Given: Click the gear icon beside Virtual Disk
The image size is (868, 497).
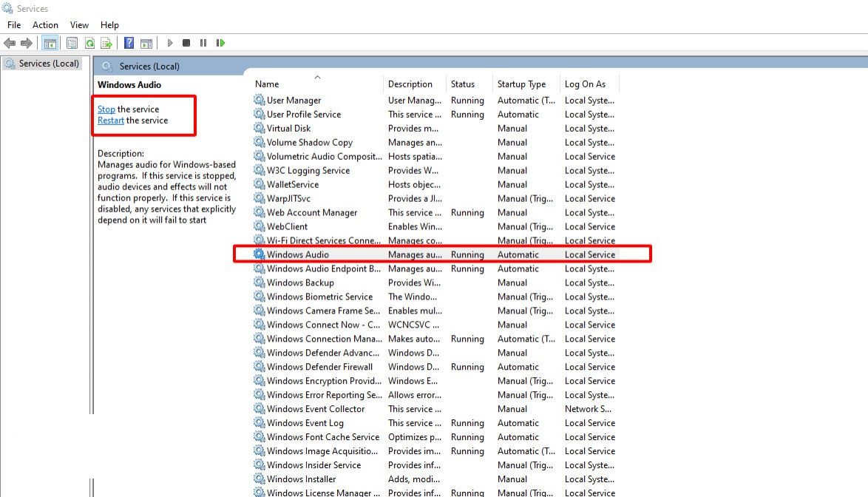Looking at the screenshot, I should 259,128.
